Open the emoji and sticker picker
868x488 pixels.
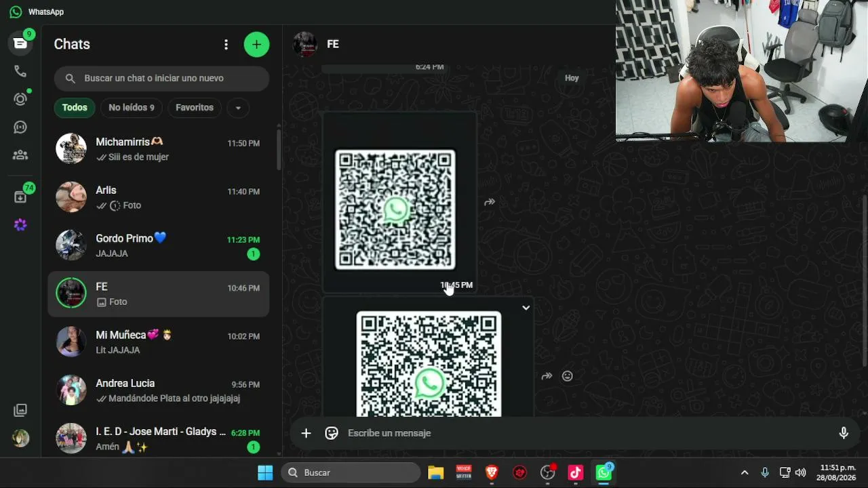[x=332, y=433]
